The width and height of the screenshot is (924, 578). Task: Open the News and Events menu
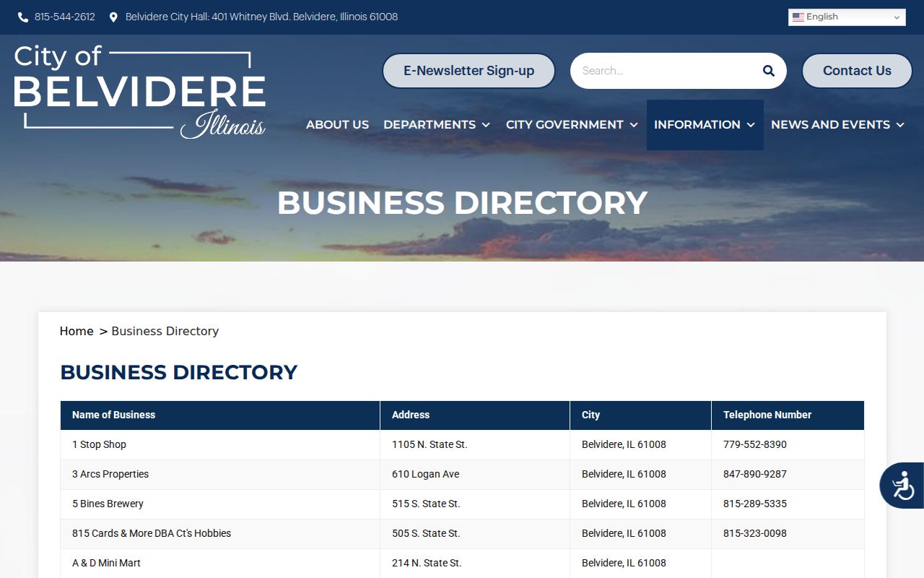(830, 125)
